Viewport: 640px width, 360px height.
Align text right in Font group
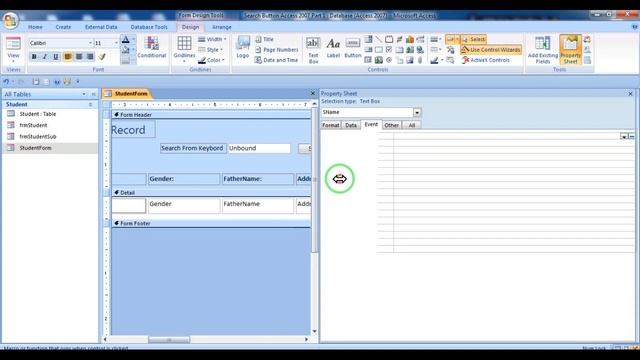click(90, 57)
